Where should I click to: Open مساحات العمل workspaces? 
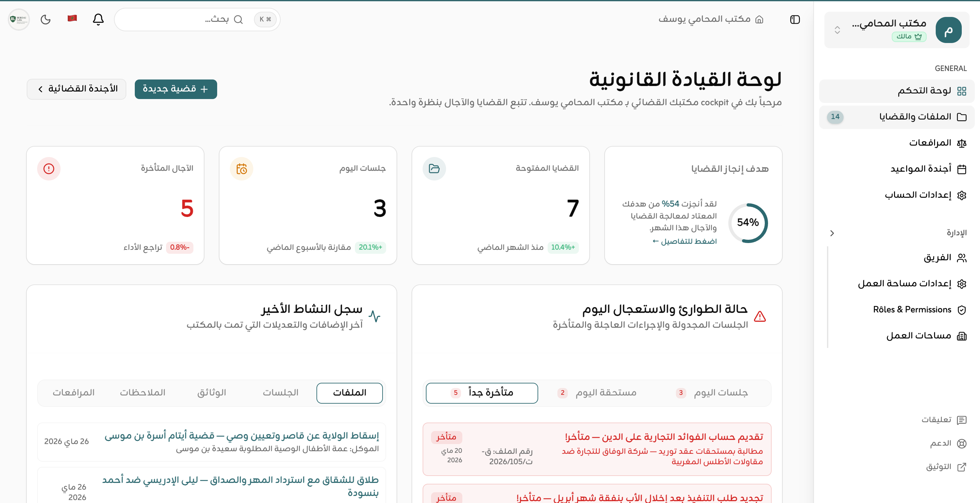pyautogui.click(x=902, y=336)
